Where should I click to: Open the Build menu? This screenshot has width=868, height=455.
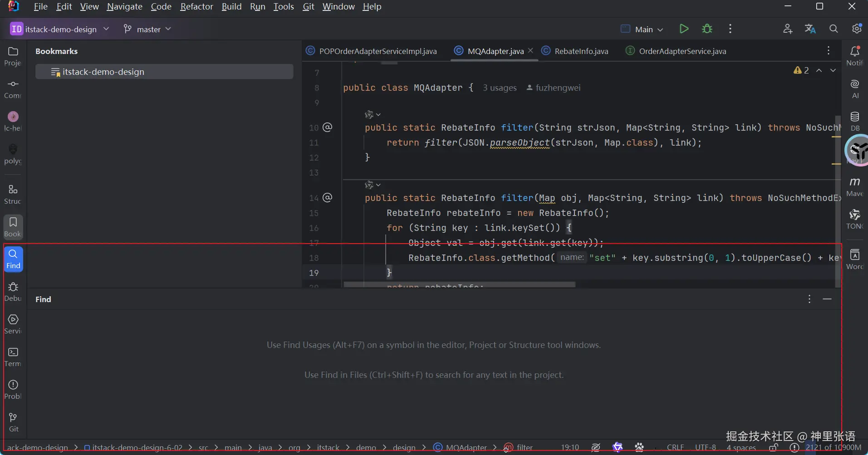pyautogui.click(x=231, y=6)
